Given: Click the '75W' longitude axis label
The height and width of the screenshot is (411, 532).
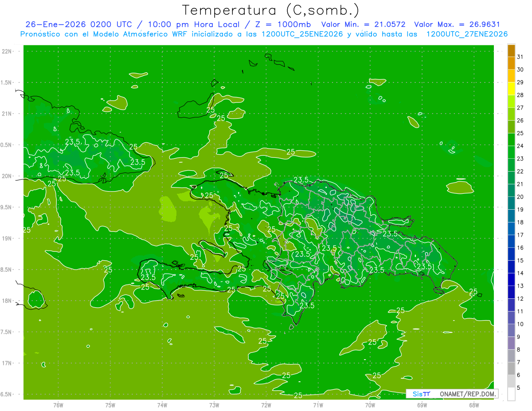Looking at the screenshot, I should click(110, 405).
